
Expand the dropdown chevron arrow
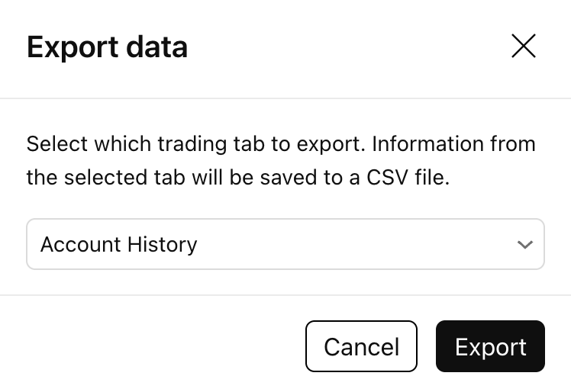[x=524, y=245]
